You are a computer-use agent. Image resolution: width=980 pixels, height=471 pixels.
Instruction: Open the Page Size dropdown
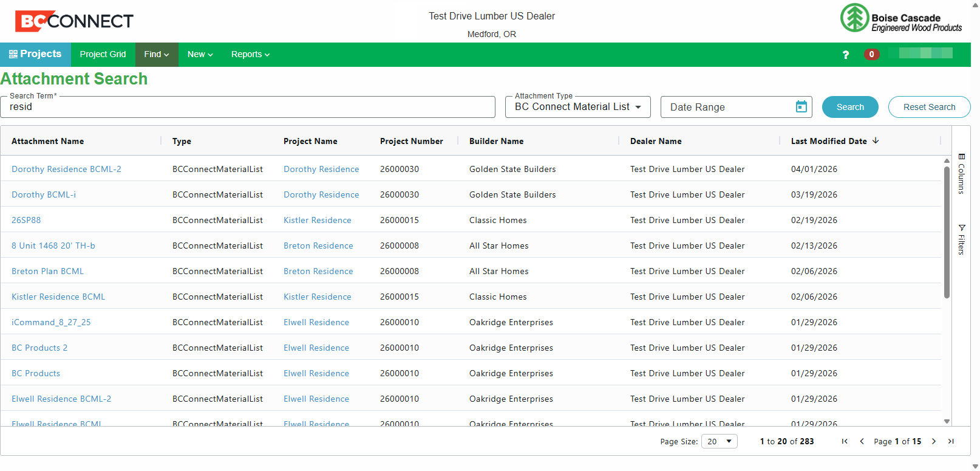pyautogui.click(x=720, y=441)
